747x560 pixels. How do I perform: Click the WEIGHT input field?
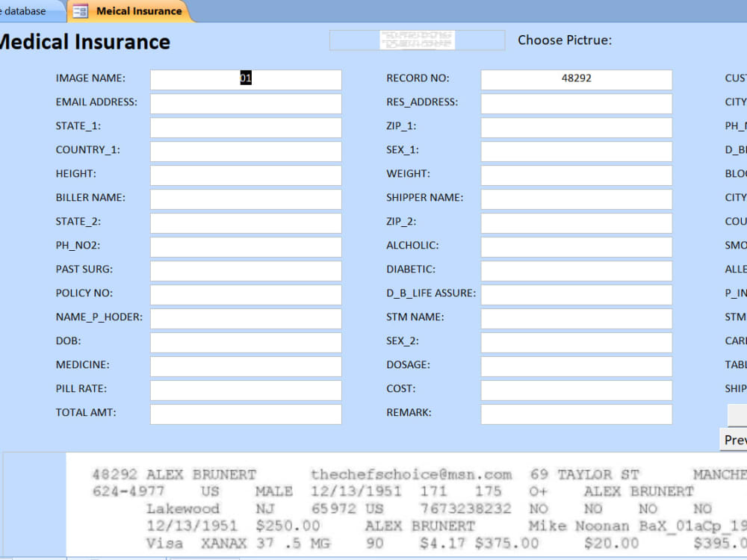[577, 175]
